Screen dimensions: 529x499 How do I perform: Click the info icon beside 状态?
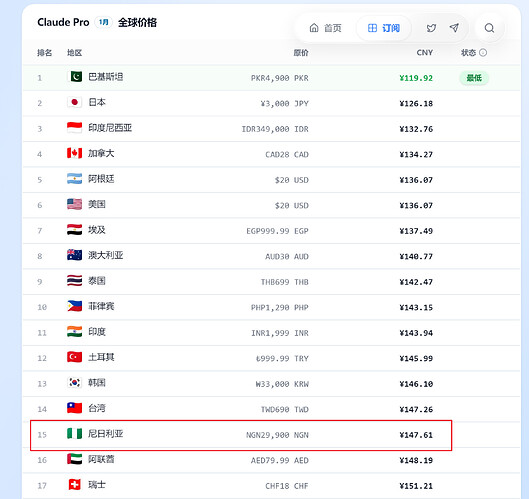click(483, 53)
